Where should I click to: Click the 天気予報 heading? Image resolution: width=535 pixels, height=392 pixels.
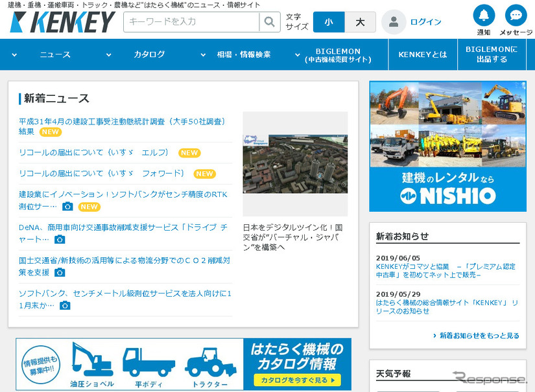393,374
